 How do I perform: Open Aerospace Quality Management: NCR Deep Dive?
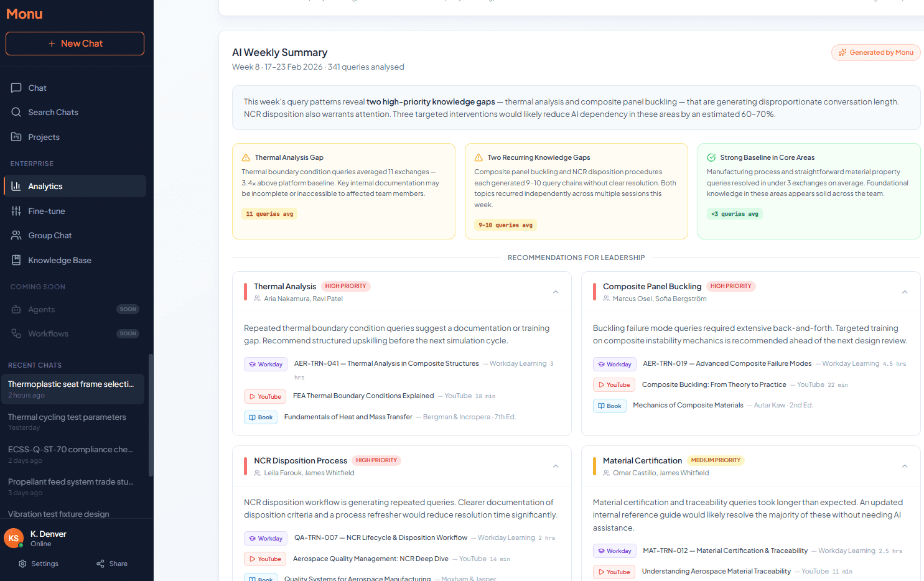click(371, 559)
